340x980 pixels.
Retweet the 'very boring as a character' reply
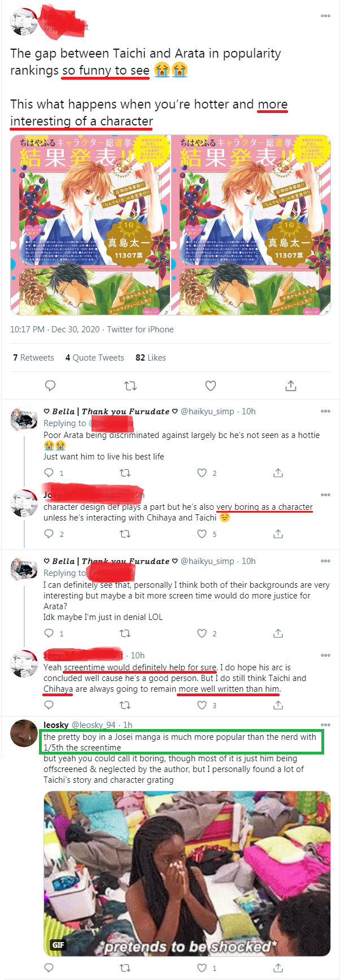(x=125, y=534)
